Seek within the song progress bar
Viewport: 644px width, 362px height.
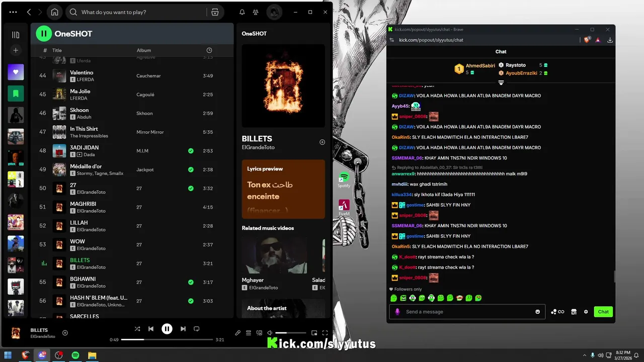click(x=168, y=340)
